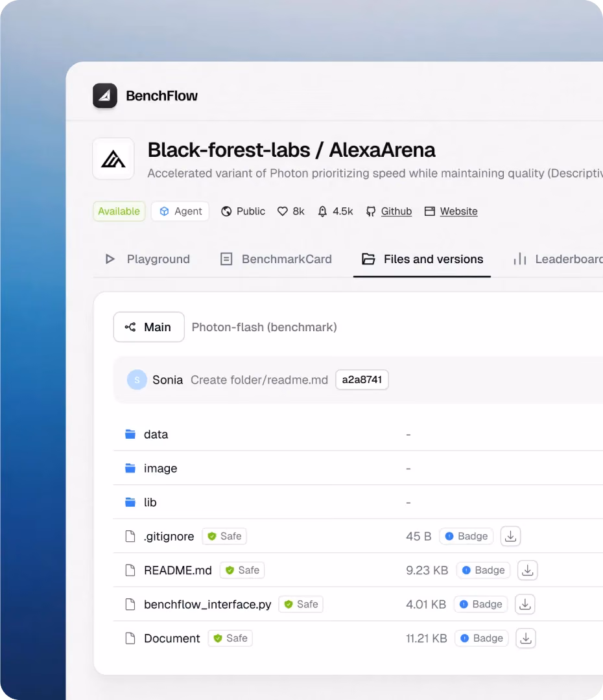603x700 pixels.
Task: Click Sonia's avatar circle
Action: pyautogui.click(x=137, y=380)
